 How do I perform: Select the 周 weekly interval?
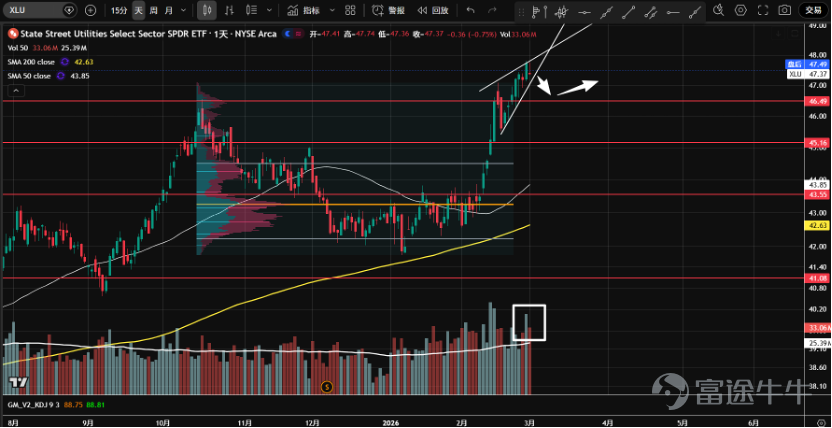tap(153, 10)
